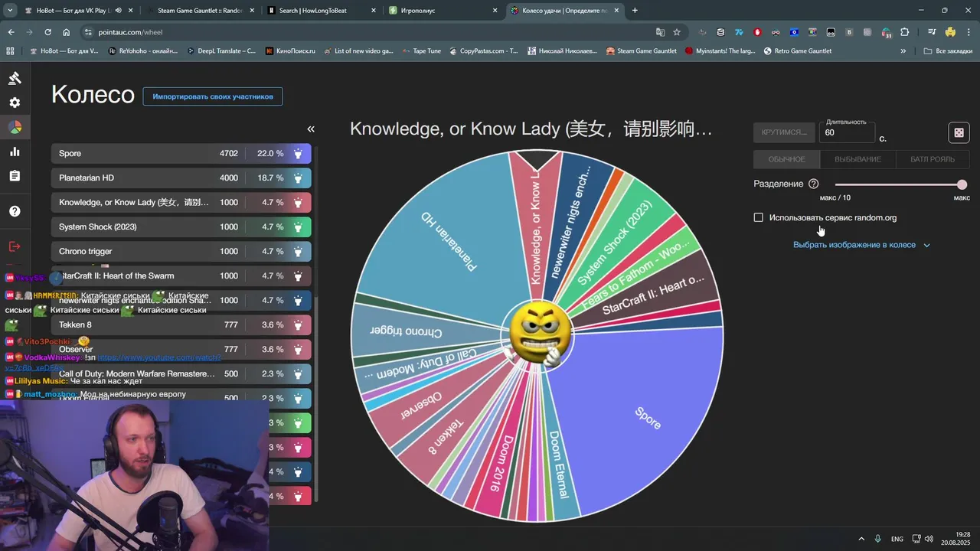Select the ОБЫЧНОЕ wheel mode
The width and height of the screenshot is (980, 551).
(x=786, y=159)
